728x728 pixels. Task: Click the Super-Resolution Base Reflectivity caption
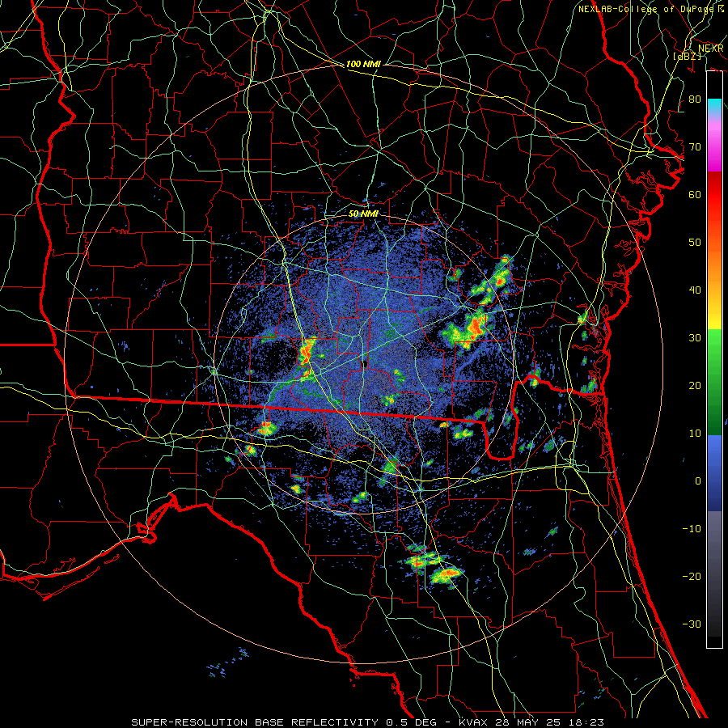[x=367, y=722]
